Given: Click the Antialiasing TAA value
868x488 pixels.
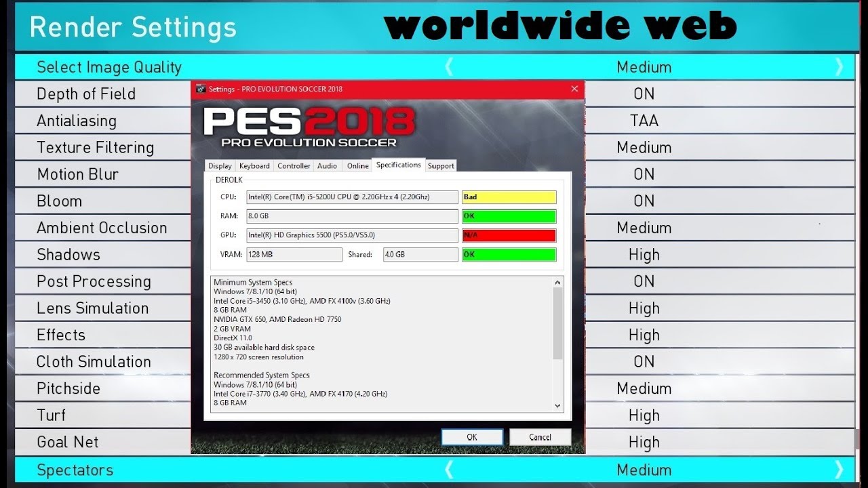Looking at the screenshot, I should 644,121.
